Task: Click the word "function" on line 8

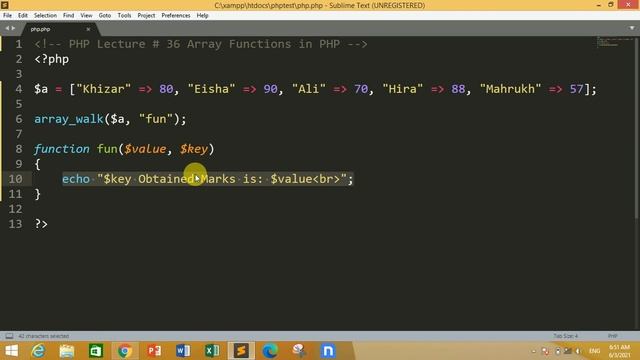Action: (x=62, y=149)
